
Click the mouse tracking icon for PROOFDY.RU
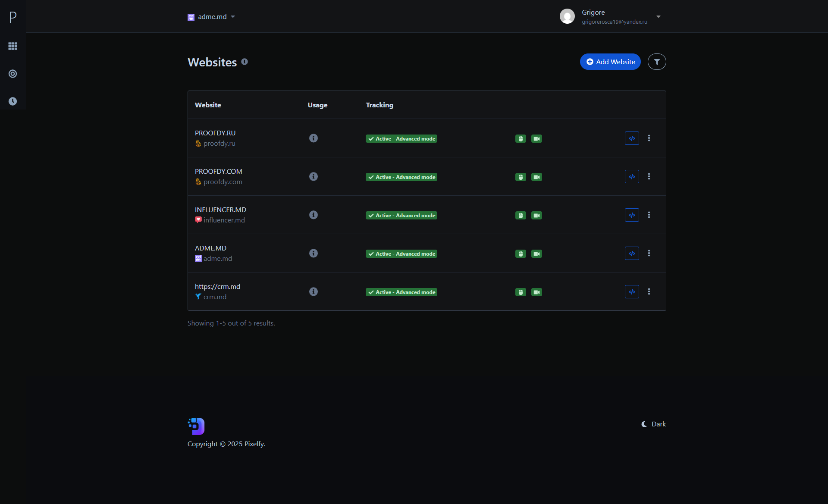click(521, 138)
